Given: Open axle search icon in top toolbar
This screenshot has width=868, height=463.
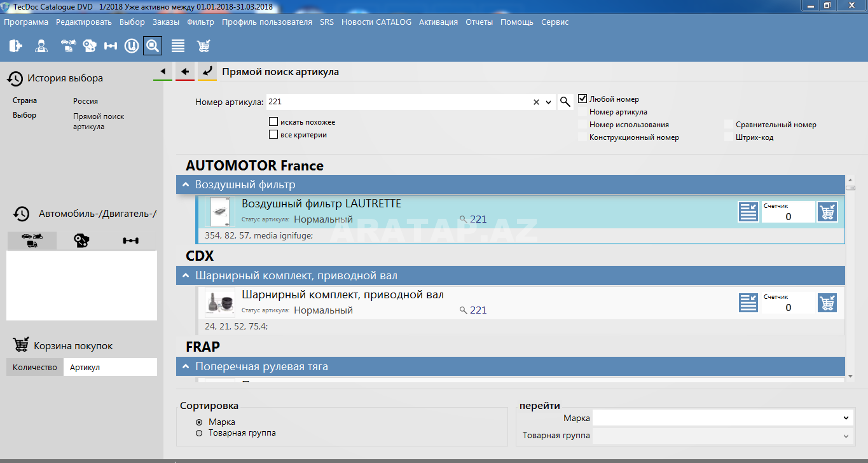Looking at the screenshot, I should (111, 46).
